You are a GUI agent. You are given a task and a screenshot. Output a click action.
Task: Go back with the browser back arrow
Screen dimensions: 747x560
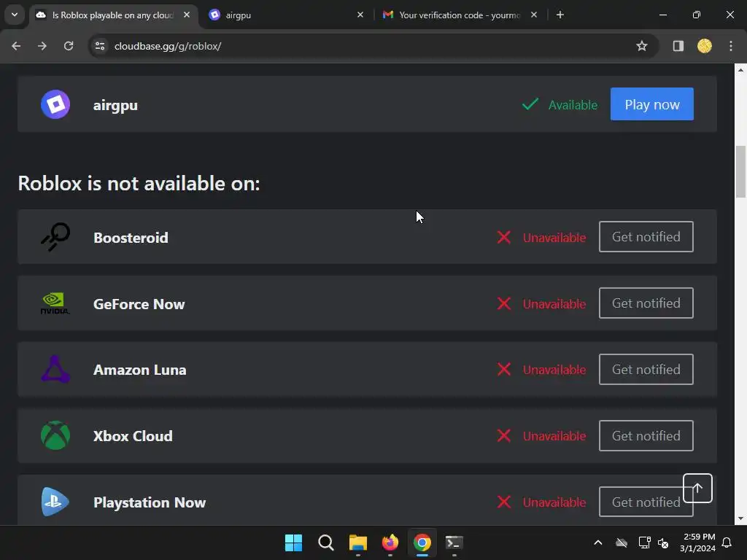(x=16, y=46)
